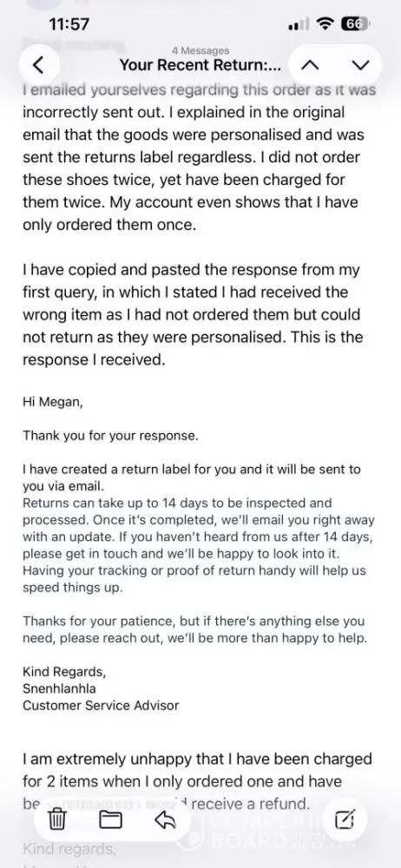Screen dimensions: 401x868
Task: Tap the paragraph starting 'I have copied and pasted'
Action: 192,315
